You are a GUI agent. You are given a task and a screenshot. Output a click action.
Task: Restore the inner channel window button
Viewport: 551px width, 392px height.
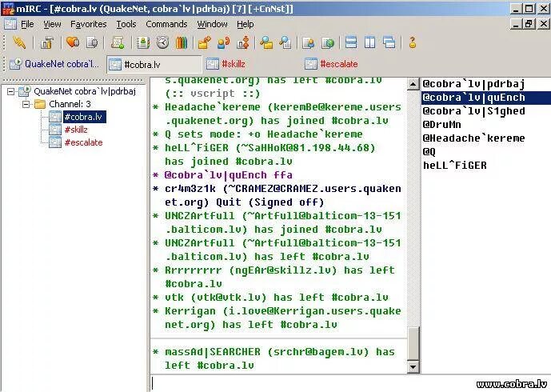tap(529, 24)
